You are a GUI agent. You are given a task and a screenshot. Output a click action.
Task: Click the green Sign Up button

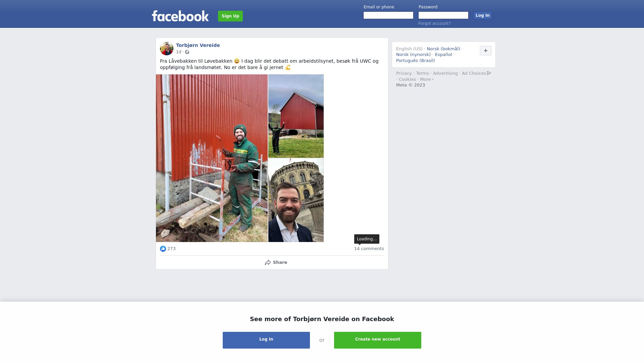click(230, 16)
